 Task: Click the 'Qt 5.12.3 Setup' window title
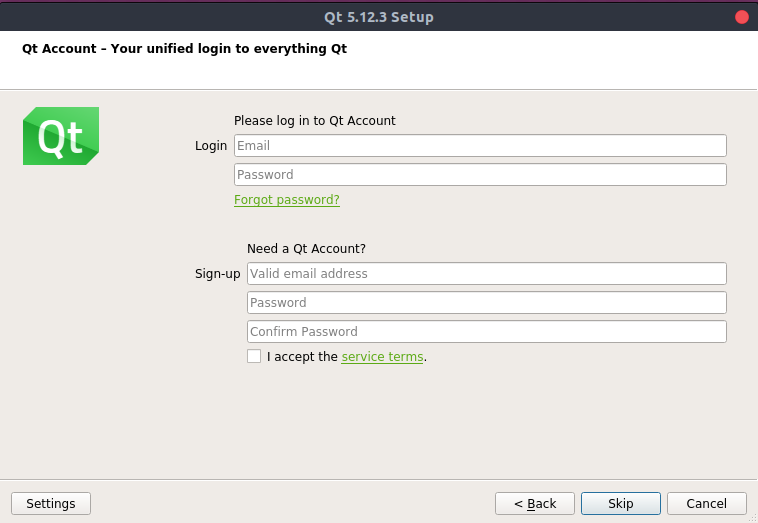pos(379,17)
